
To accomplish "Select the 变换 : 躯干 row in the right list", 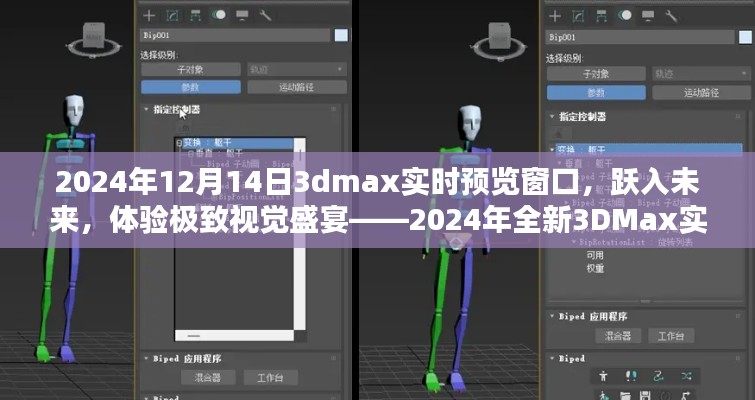I will [649, 150].
